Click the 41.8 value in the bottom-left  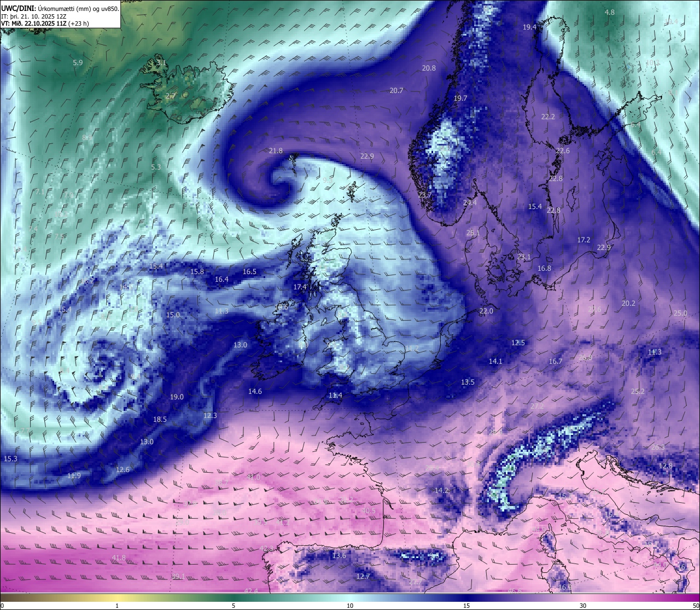point(119,557)
